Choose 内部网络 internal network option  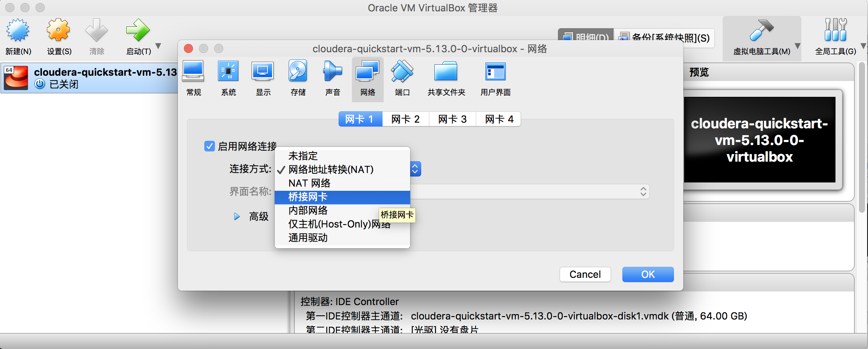coord(342,210)
